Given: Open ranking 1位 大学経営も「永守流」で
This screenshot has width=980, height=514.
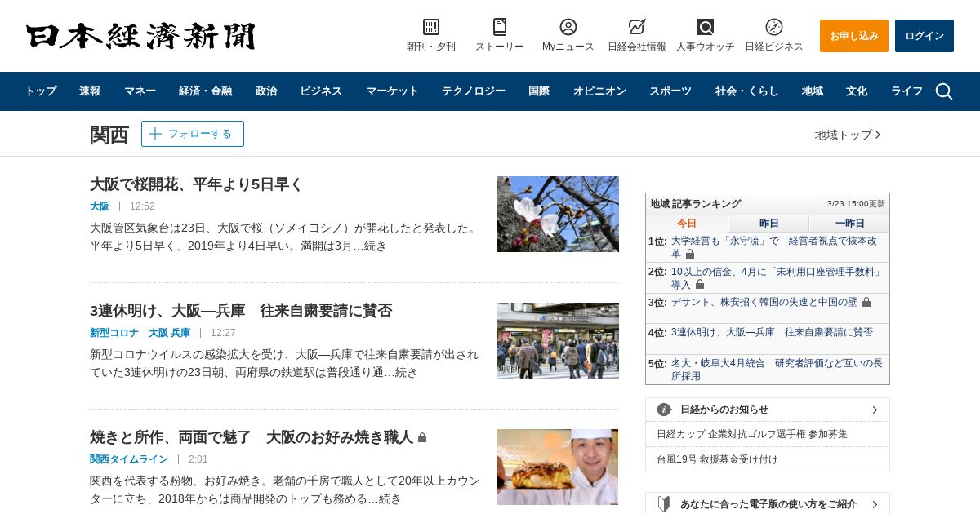Looking at the screenshot, I should pos(774,247).
